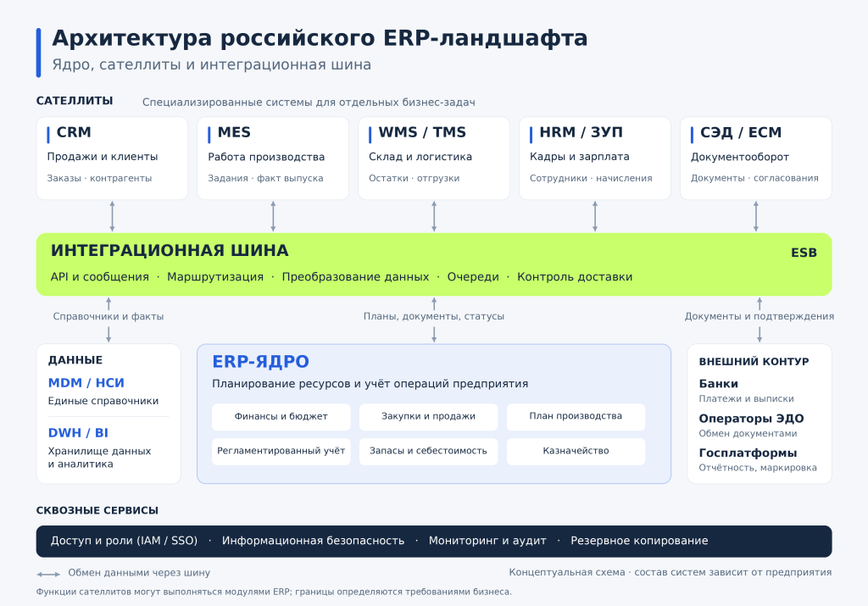
Task: Select the 'Кадры и зарплата' label
Action: pyautogui.click(x=580, y=157)
